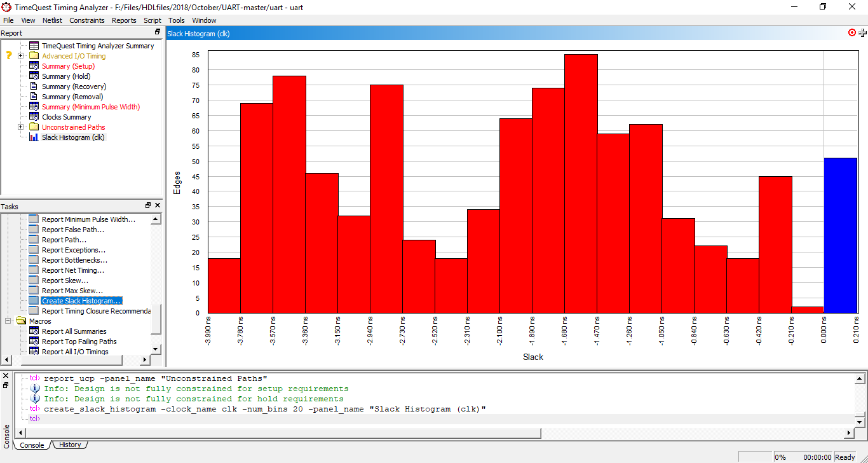Switch to the Console tab
The height and width of the screenshot is (463, 868).
32,445
